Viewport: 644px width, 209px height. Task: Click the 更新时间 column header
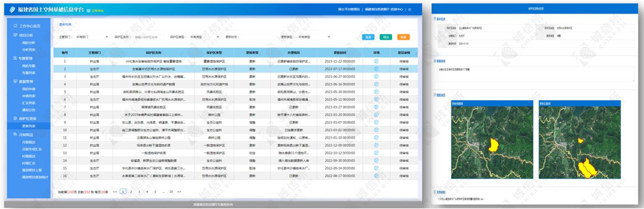click(x=339, y=53)
